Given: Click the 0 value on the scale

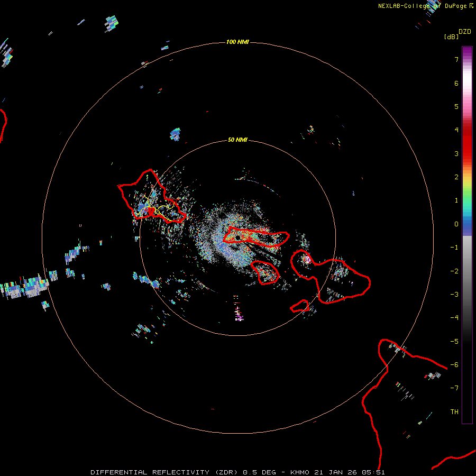Looking at the screenshot, I should [x=456, y=224].
